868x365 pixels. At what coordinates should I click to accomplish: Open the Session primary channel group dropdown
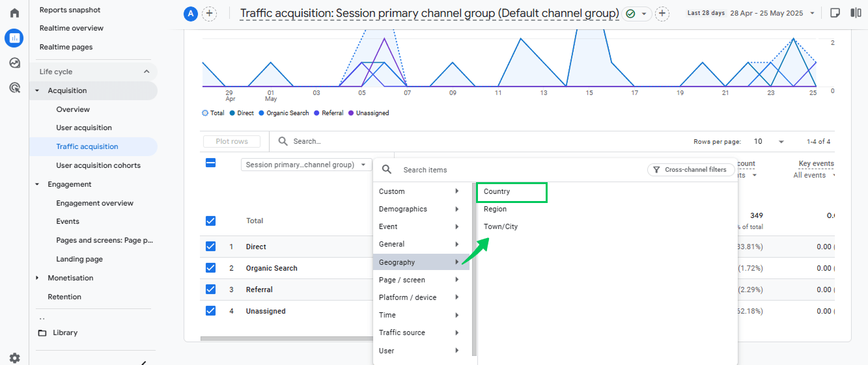(306, 165)
